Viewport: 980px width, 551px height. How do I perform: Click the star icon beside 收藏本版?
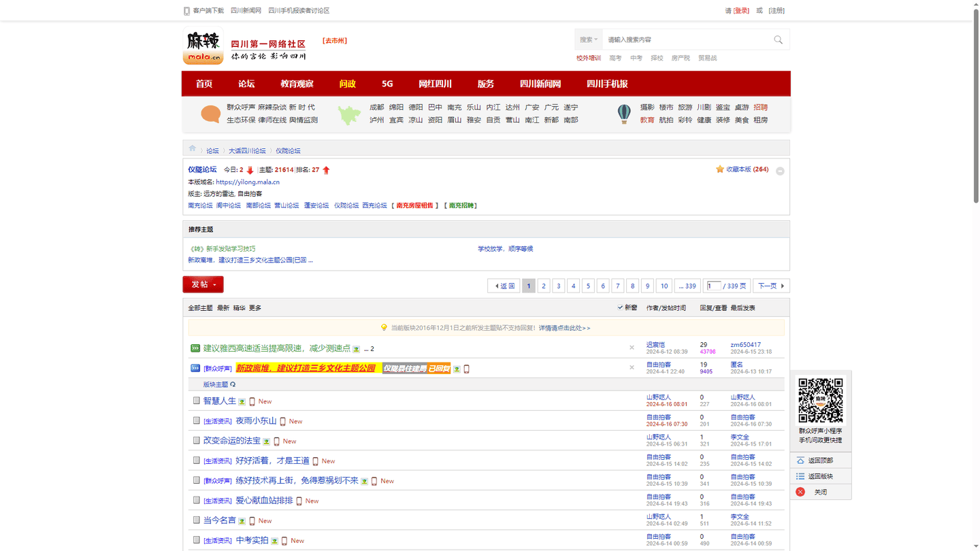pos(719,169)
